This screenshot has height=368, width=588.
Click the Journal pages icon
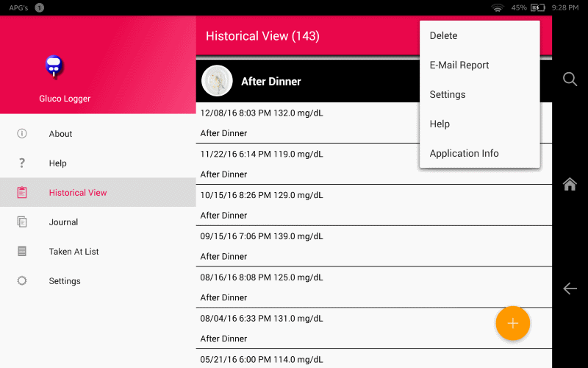point(22,222)
